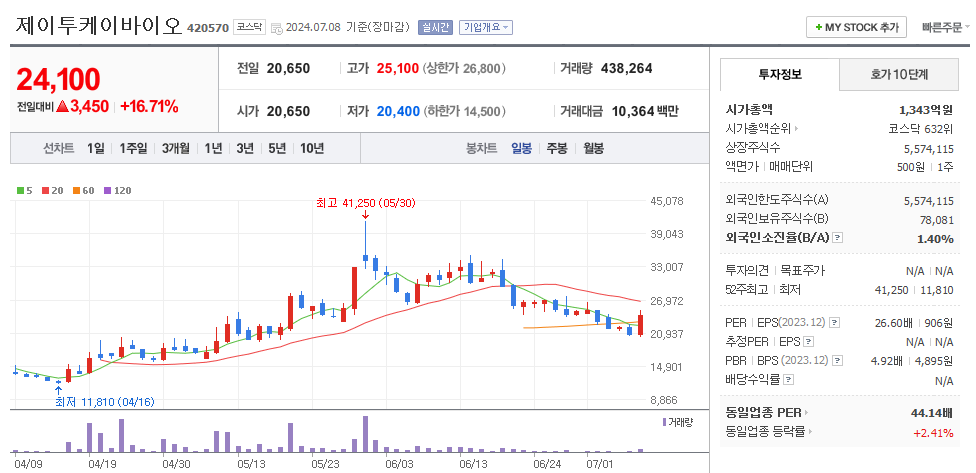This screenshot has height=473, width=976.
Task: Click the 저가 value 20,400
Action: coord(398,111)
